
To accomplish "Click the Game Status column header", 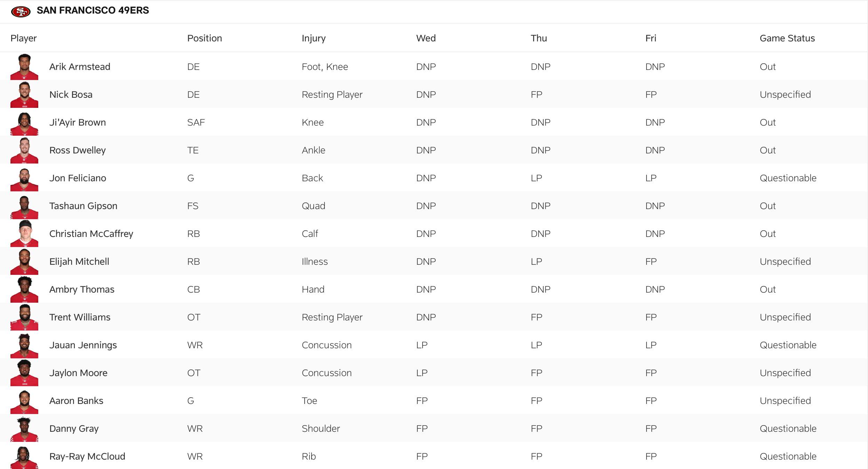I will tap(787, 38).
